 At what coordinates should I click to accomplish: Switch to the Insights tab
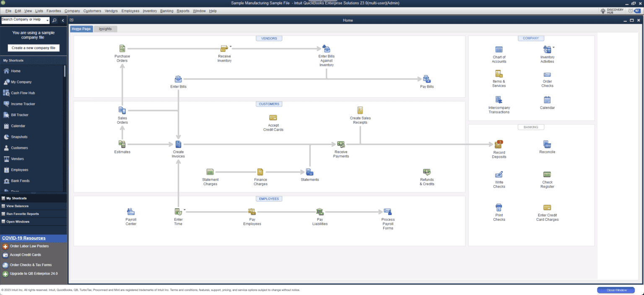[x=105, y=28]
